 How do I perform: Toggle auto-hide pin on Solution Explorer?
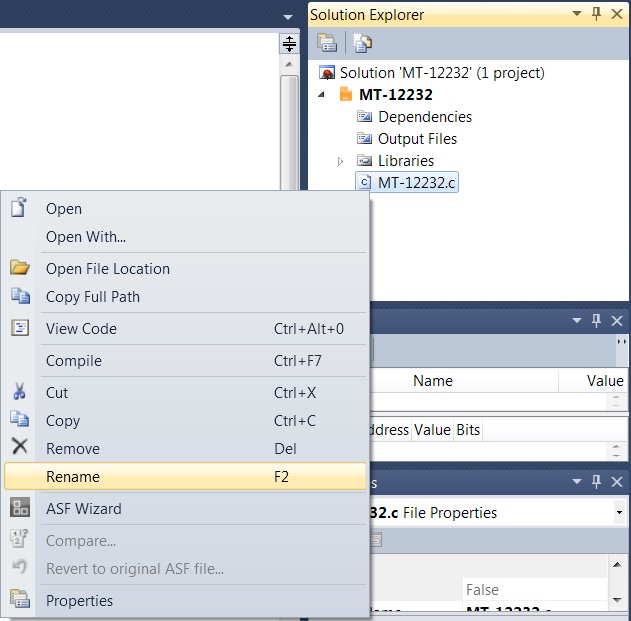click(597, 15)
